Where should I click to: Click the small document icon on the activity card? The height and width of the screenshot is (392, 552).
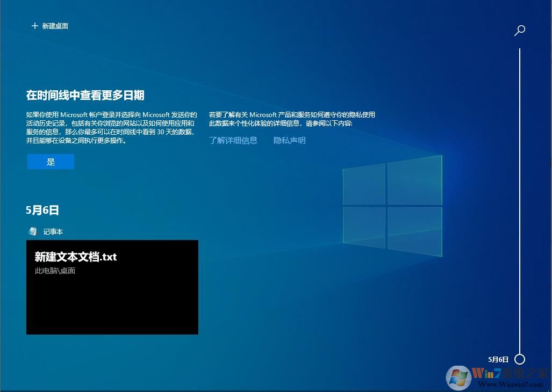click(x=32, y=231)
